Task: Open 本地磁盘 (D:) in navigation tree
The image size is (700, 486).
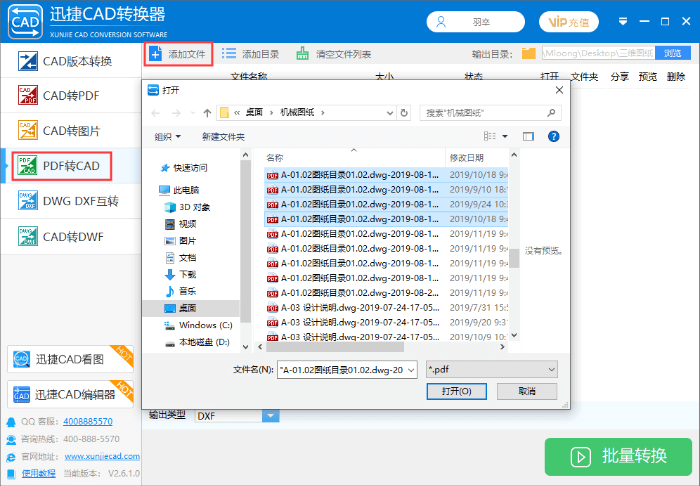Action: click(197, 342)
